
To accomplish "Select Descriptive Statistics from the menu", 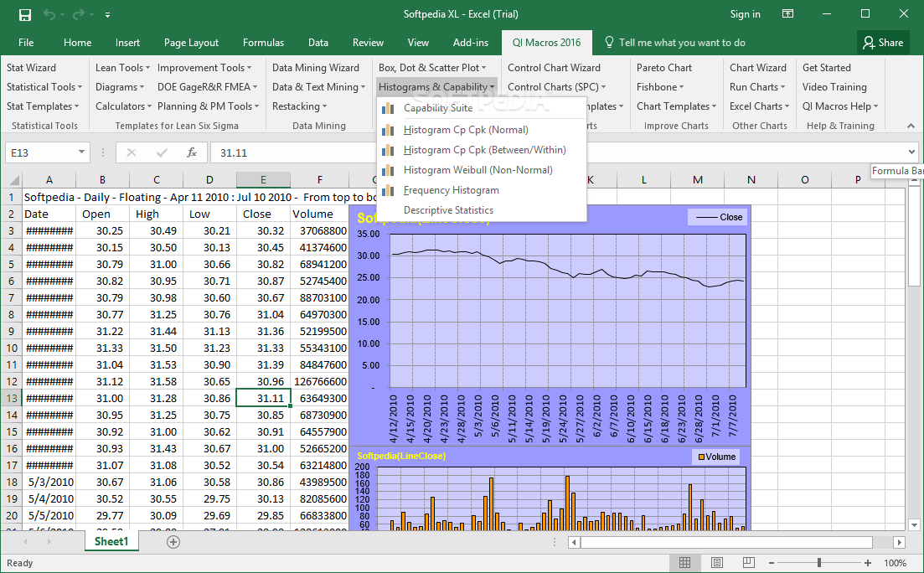I will click(448, 210).
